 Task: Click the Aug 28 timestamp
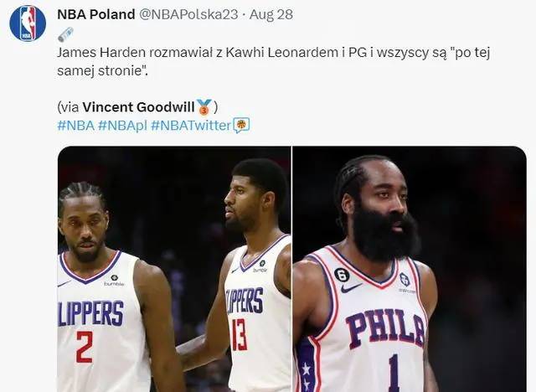click(x=271, y=14)
